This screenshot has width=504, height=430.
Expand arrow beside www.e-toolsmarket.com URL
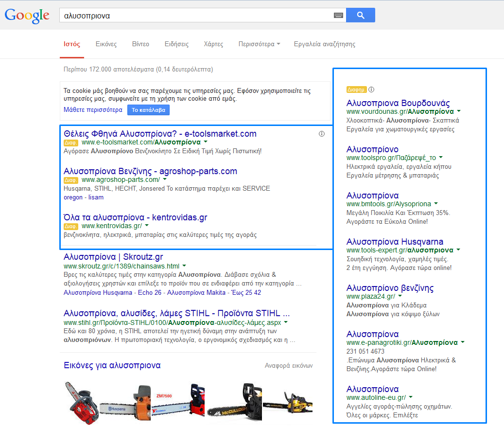[206, 142]
